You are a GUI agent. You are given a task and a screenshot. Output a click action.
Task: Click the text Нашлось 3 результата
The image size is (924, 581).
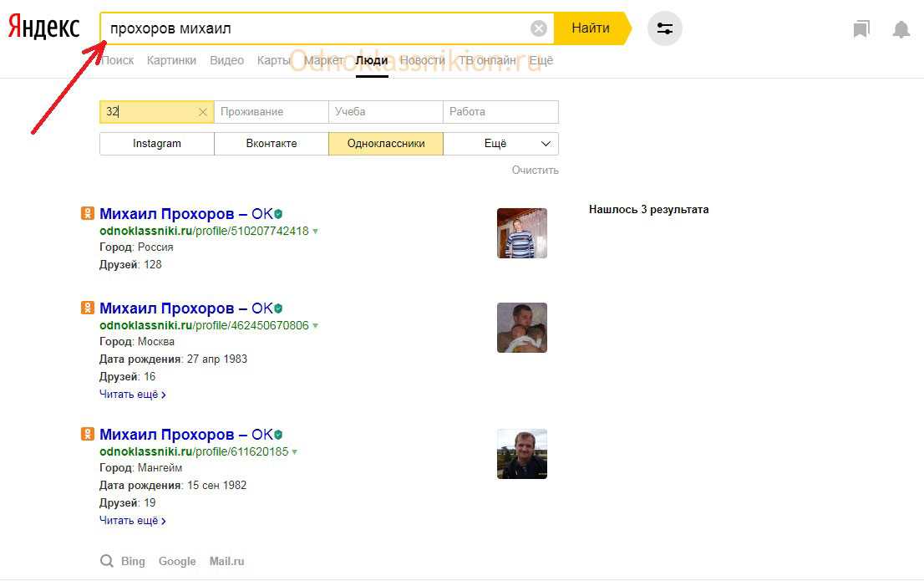point(649,209)
